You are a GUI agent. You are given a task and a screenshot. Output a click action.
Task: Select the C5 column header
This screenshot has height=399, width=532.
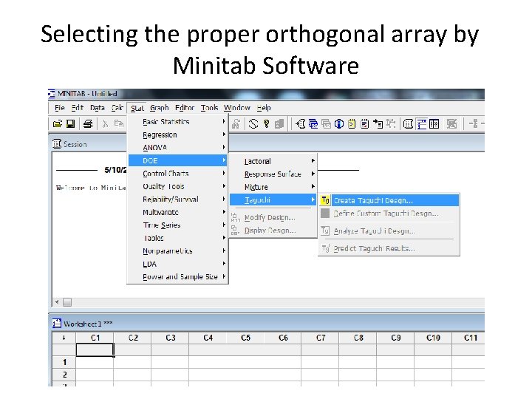tap(245, 338)
